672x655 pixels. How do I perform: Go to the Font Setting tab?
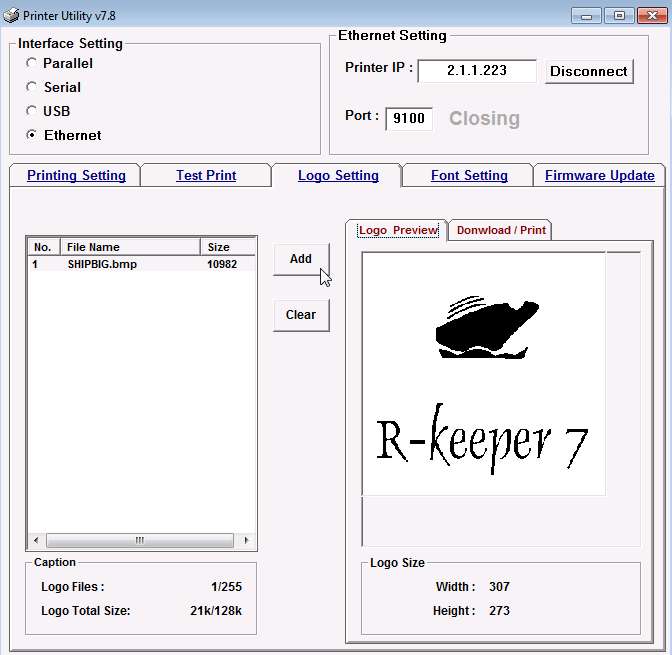click(469, 175)
